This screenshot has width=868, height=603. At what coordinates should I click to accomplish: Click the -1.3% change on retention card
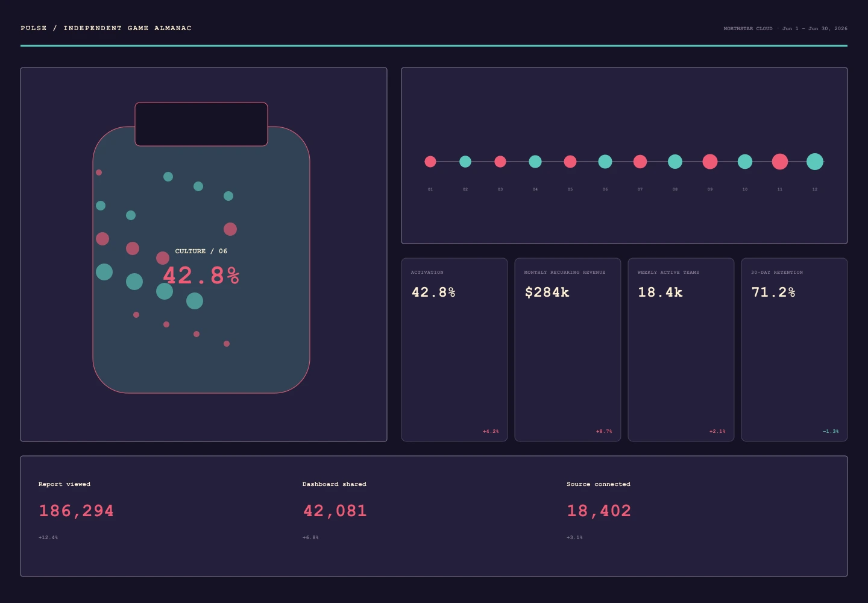[x=831, y=431]
